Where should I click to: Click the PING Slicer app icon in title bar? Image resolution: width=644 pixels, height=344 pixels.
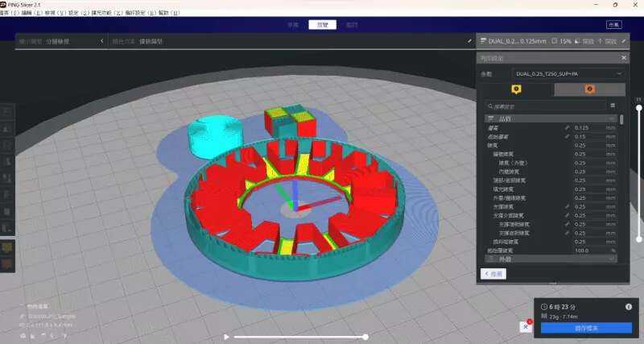pos(3,5)
